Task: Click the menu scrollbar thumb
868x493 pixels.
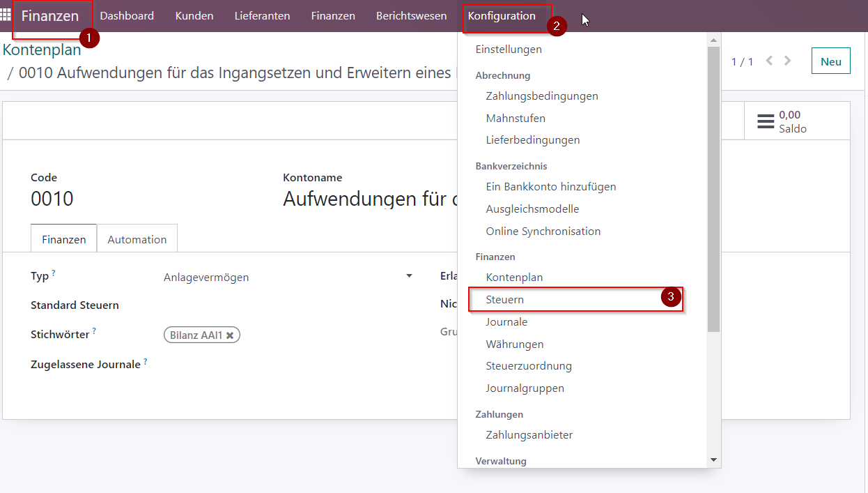Action: tap(713, 188)
